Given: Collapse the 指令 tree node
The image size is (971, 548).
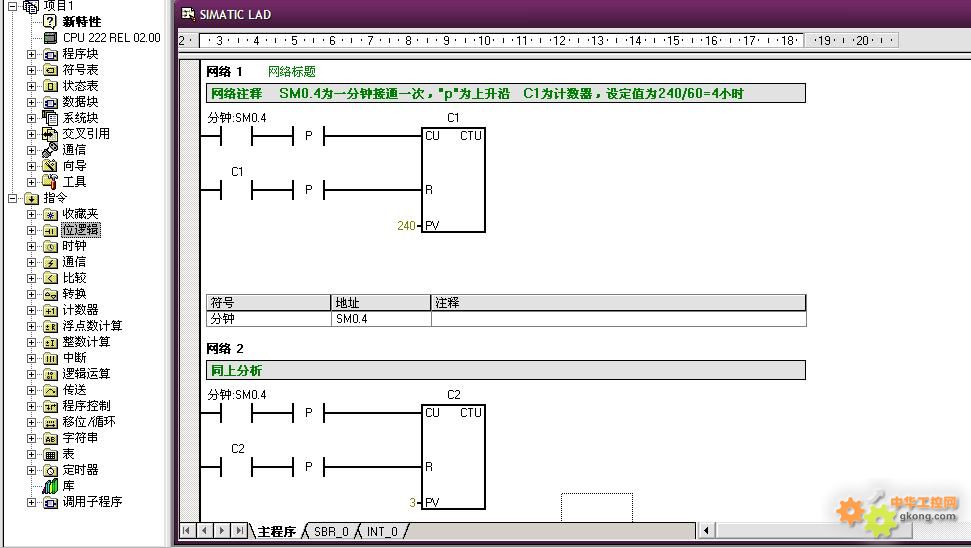Looking at the screenshot, I should [12, 198].
